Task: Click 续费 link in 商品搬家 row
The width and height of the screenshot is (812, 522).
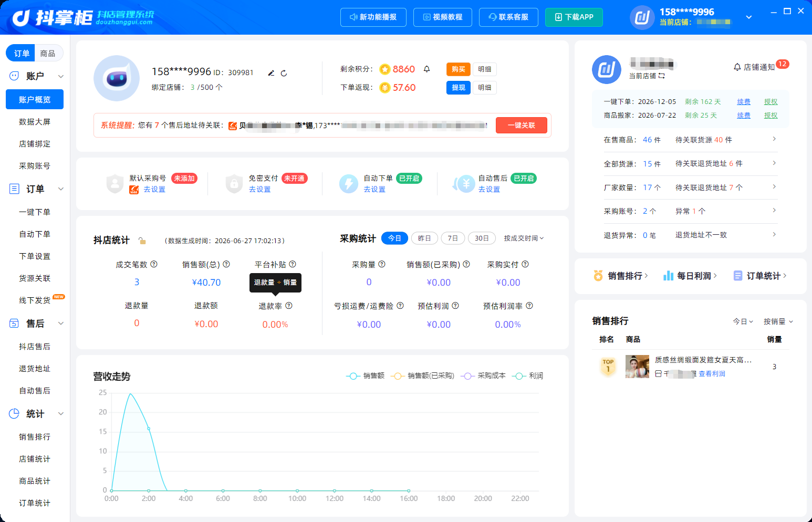Action: tap(744, 116)
